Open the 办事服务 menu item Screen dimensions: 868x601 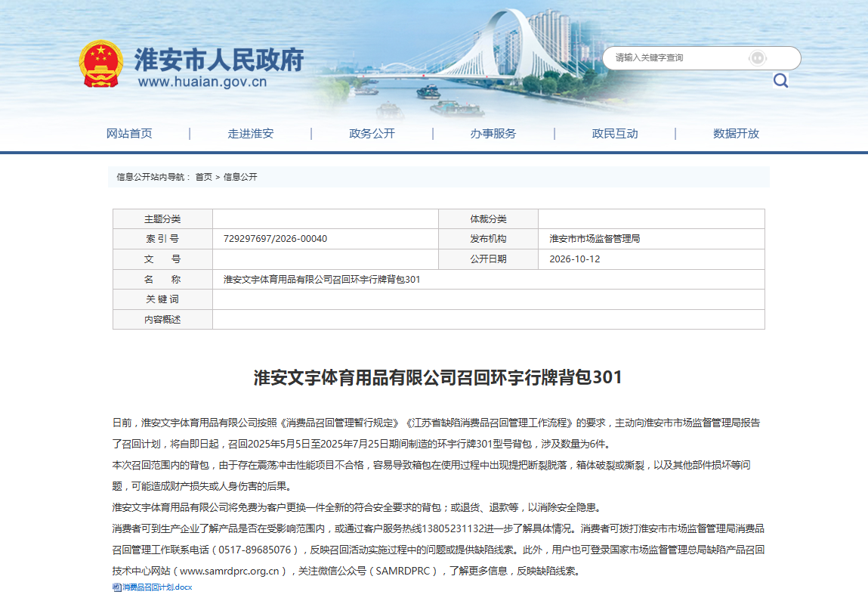click(x=493, y=134)
